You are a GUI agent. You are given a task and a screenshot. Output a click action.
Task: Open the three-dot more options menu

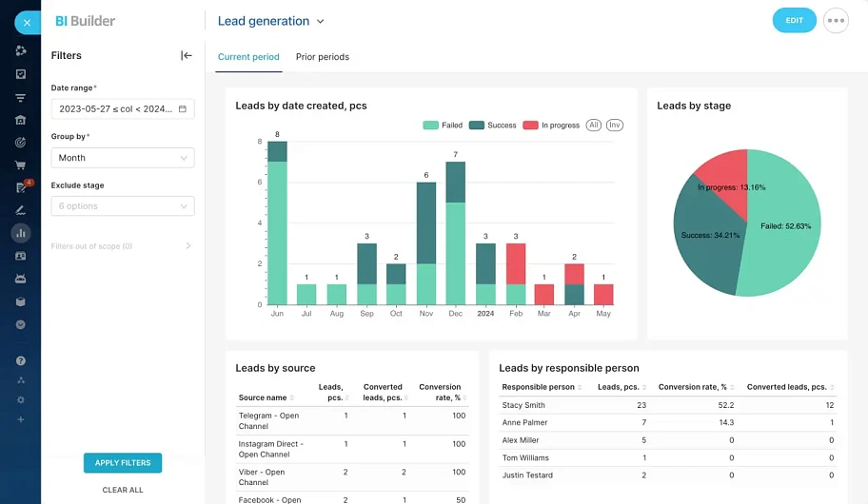click(836, 21)
